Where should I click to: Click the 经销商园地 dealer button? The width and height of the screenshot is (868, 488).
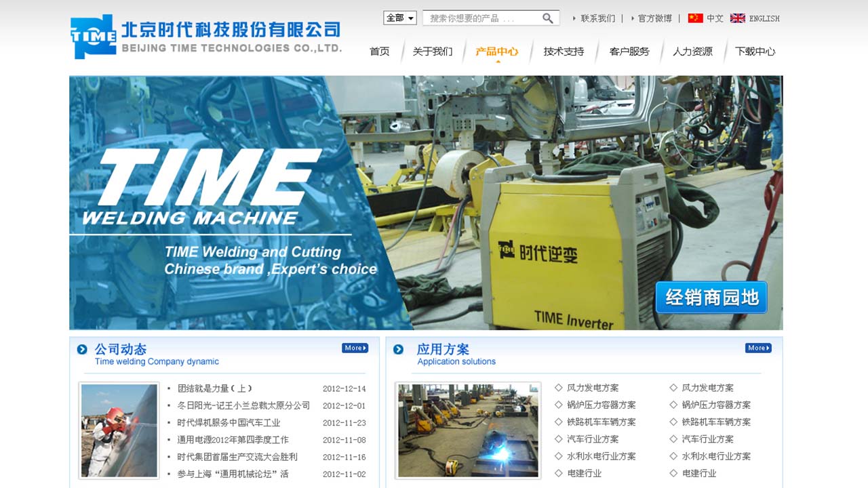[x=711, y=298]
